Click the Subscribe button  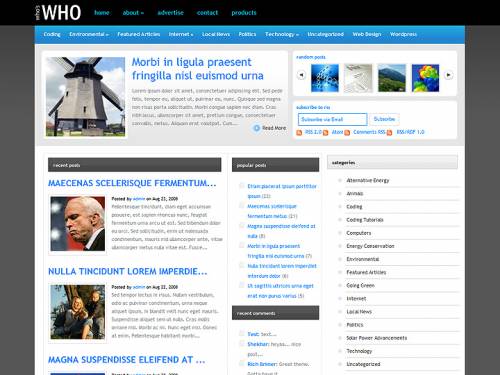pos(384,119)
